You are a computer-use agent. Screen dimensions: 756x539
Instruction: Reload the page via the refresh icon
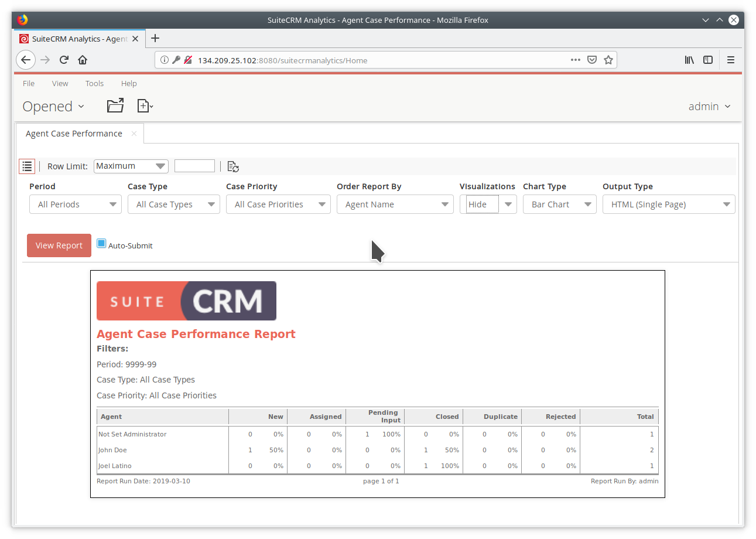click(63, 60)
